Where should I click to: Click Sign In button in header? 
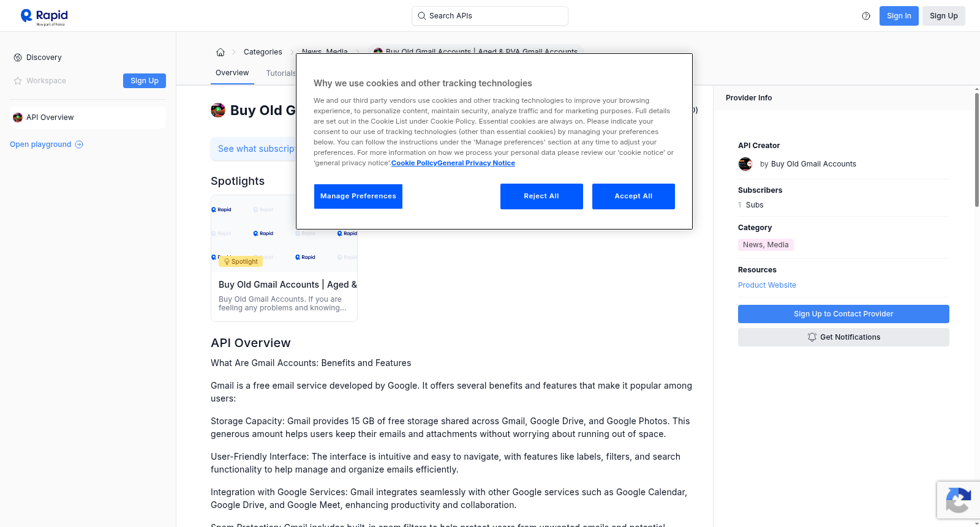tap(899, 16)
